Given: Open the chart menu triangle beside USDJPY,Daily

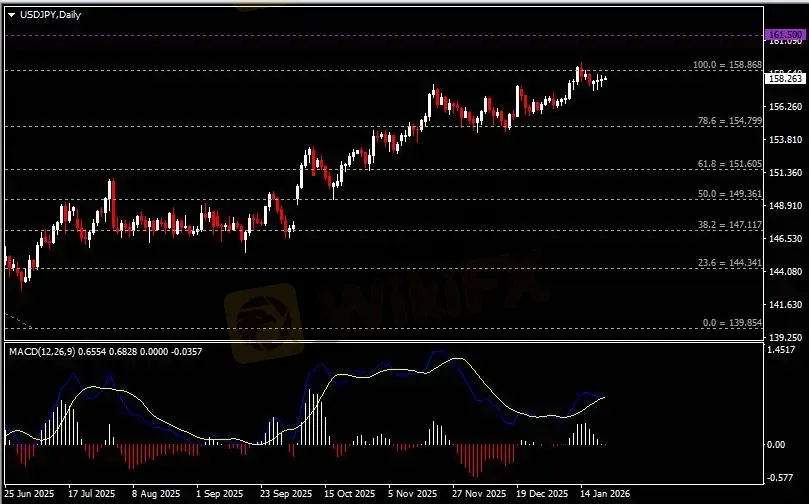Looking at the screenshot, I should coord(11,14).
